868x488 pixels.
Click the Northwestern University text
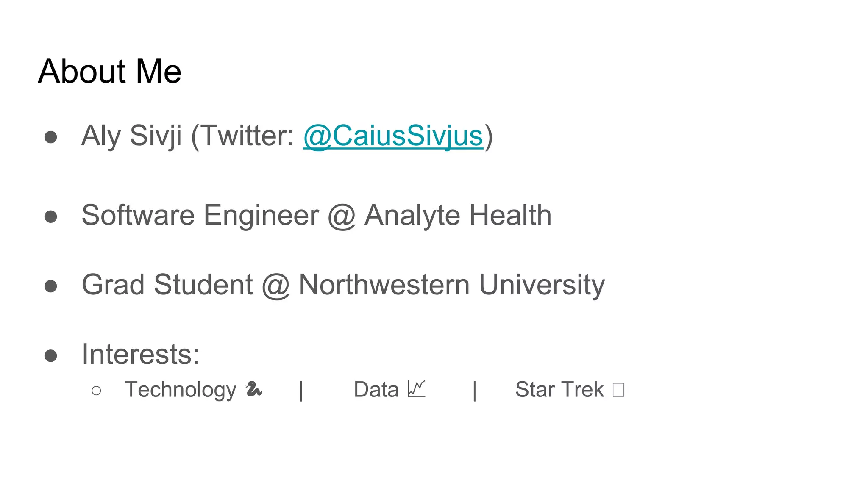452,285
